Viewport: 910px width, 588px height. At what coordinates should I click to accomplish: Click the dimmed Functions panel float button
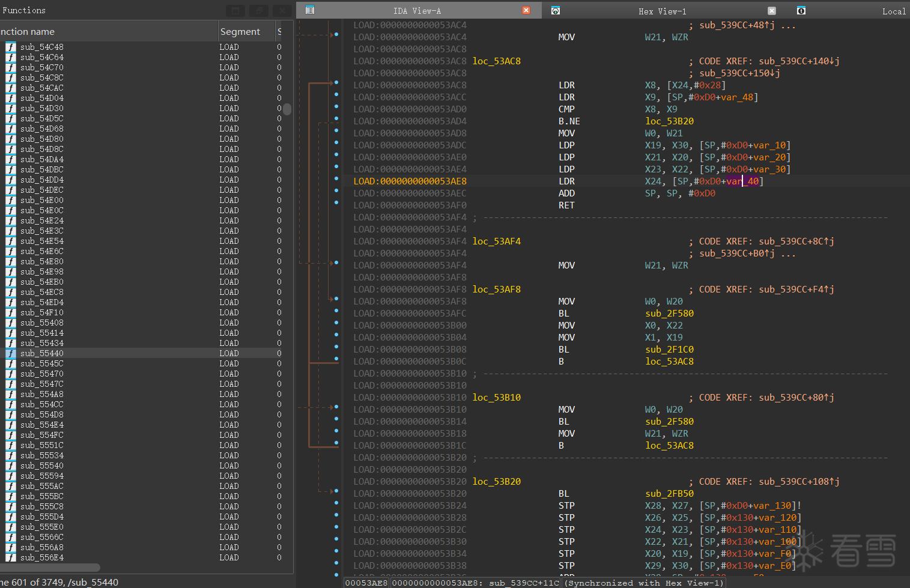click(x=235, y=11)
